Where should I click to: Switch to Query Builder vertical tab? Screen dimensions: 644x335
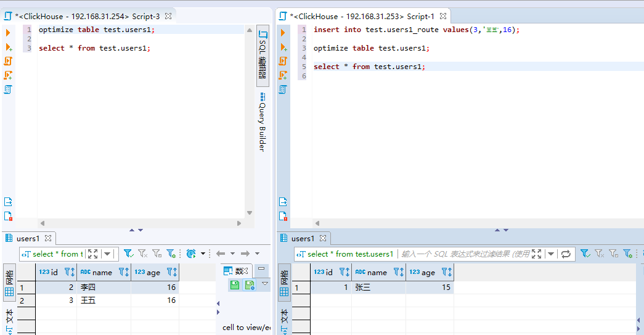[x=263, y=122]
